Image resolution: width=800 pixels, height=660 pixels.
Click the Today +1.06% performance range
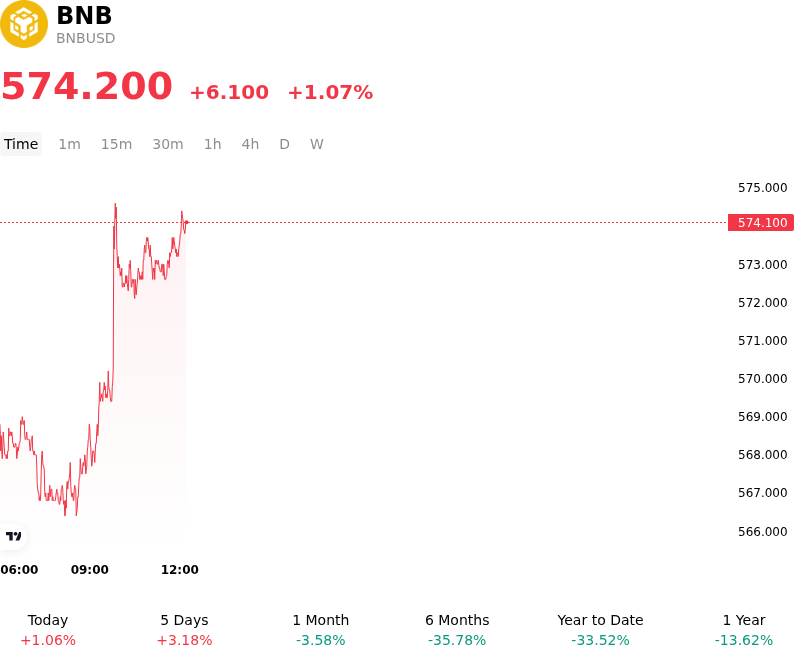coord(48,630)
